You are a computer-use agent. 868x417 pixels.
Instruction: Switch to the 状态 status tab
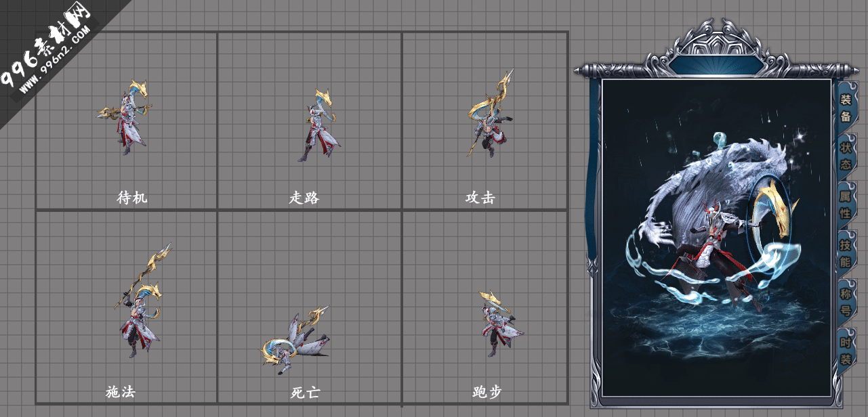click(846, 156)
